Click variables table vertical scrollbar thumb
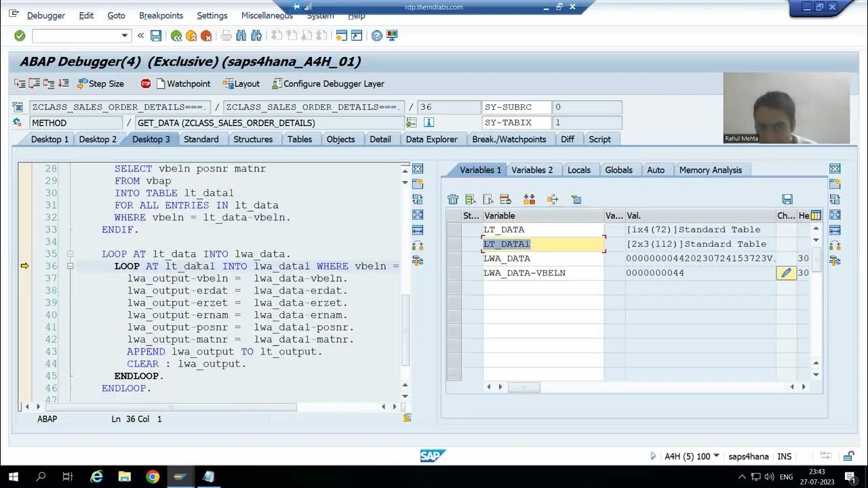 (x=816, y=258)
